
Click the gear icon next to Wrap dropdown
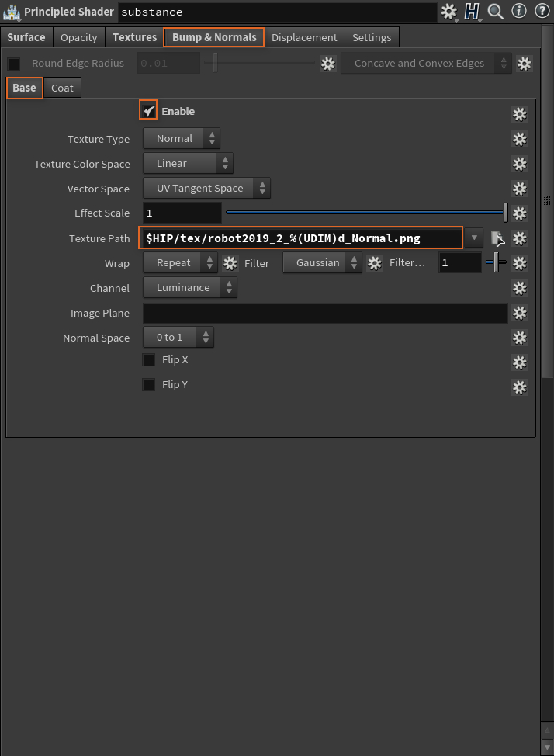[230, 263]
